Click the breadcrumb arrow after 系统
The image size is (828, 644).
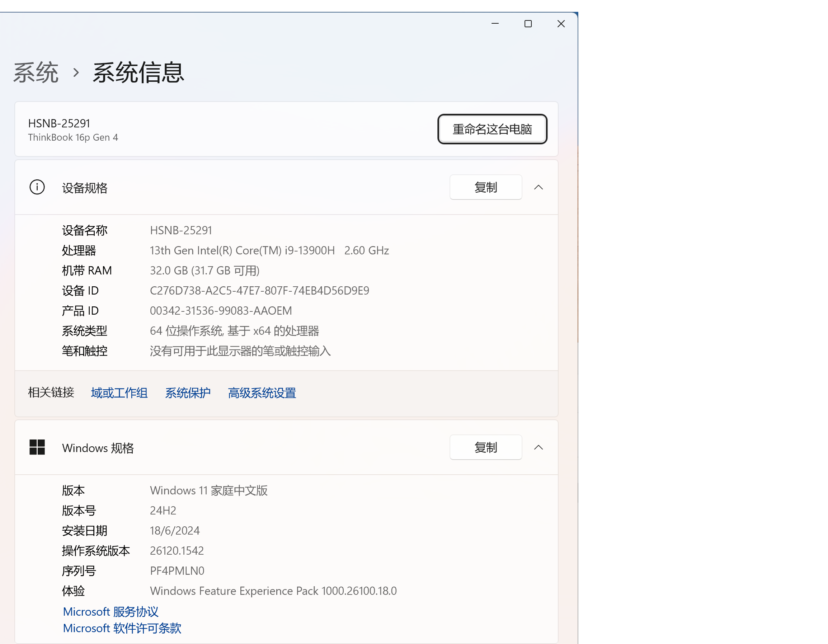(x=76, y=72)
